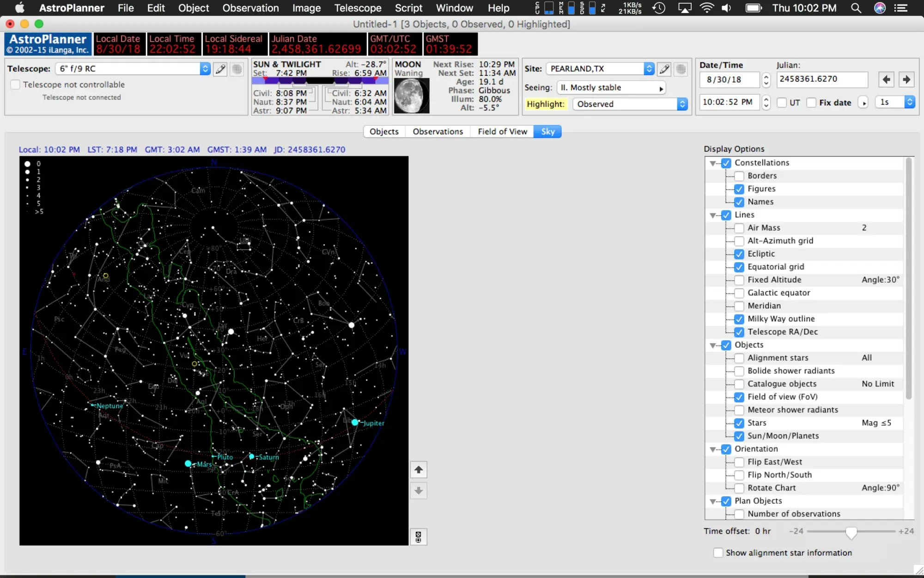Toggle the Galactic equator line option
The width and height of the screenshot is (924, 578).
[x=739, y=293]
